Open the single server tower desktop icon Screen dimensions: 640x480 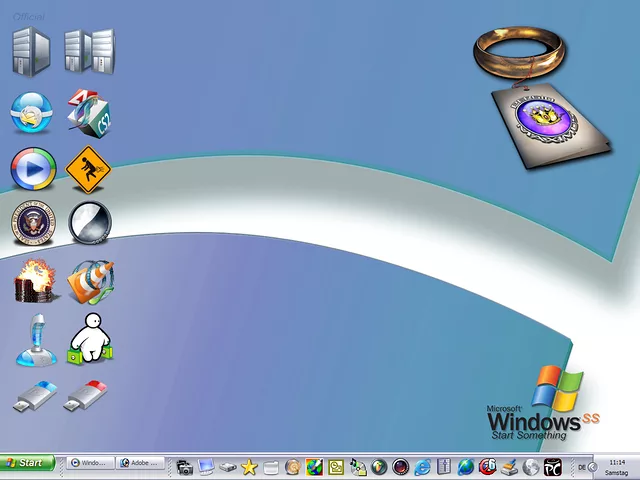click(x=31, y=50)
